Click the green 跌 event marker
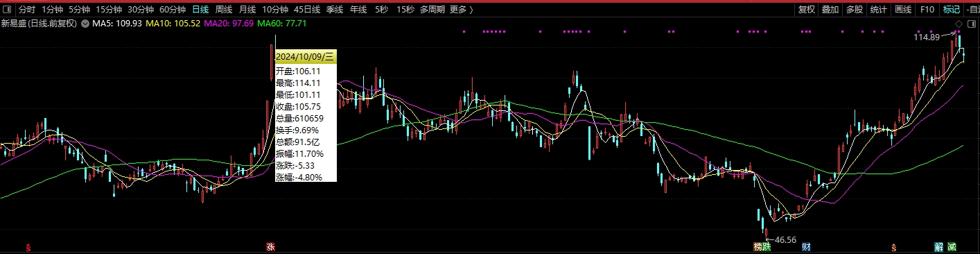Viewport: 980px width, 254px height. click(766, 246)
